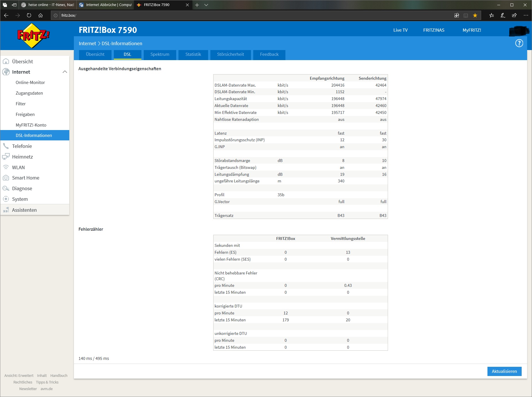532x397 pixels.
Task: Switch to the Übersicht tab
Action: coord(95,54)
